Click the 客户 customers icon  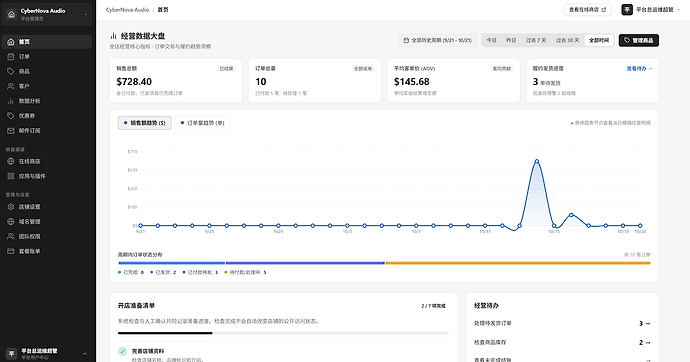[11, 86]
